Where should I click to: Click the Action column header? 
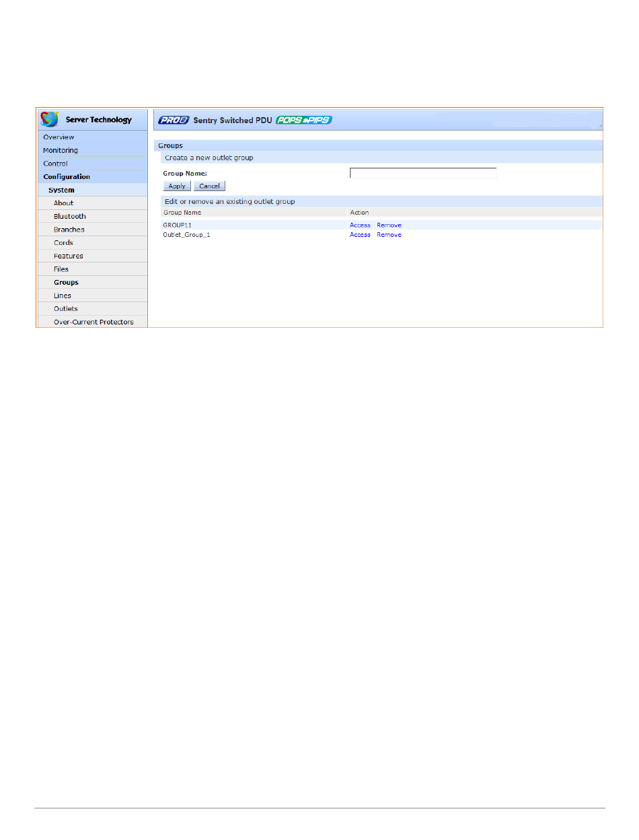click(359, 213)
